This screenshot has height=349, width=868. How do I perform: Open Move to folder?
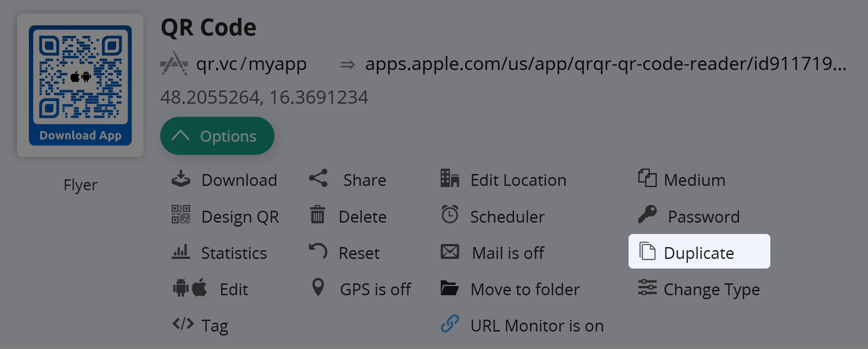click(525, 289)
